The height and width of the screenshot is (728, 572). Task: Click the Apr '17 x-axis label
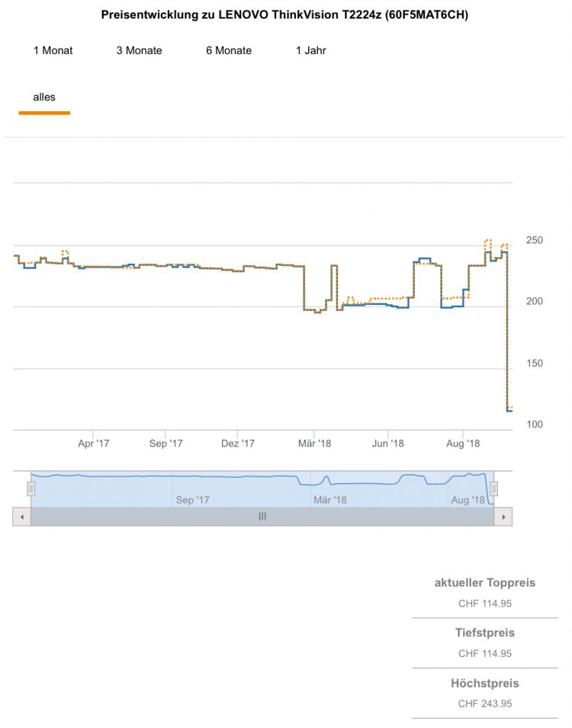[94, 444]
